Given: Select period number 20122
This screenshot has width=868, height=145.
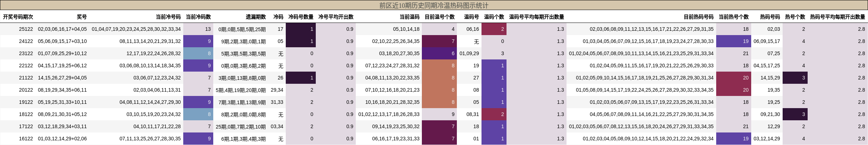Looking at the screenshot, I should 26,90.
